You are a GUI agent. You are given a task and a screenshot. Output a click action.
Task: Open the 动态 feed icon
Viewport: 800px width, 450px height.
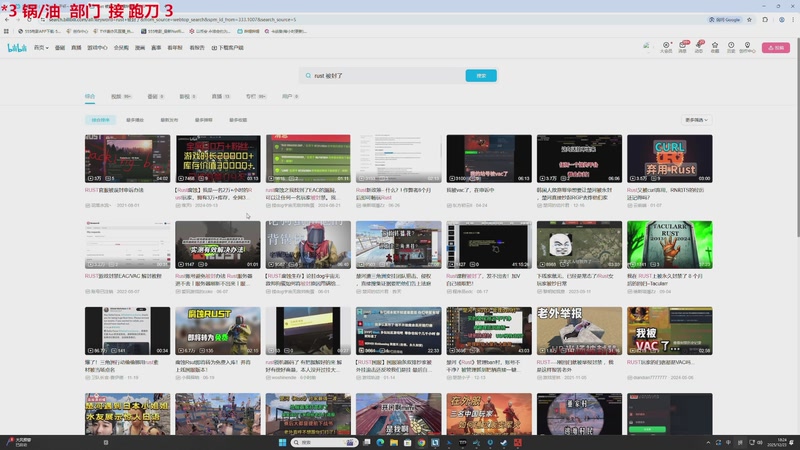click(x=698, y=47)
